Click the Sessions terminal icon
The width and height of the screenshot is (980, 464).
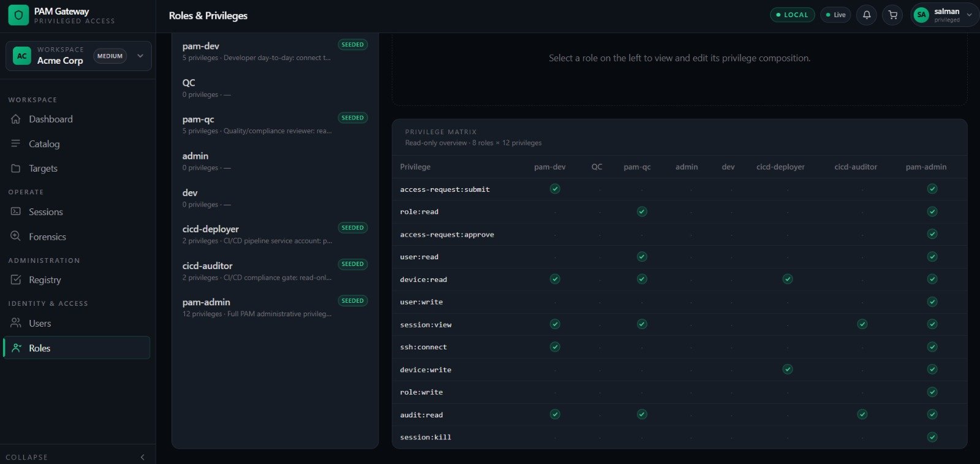16,211
